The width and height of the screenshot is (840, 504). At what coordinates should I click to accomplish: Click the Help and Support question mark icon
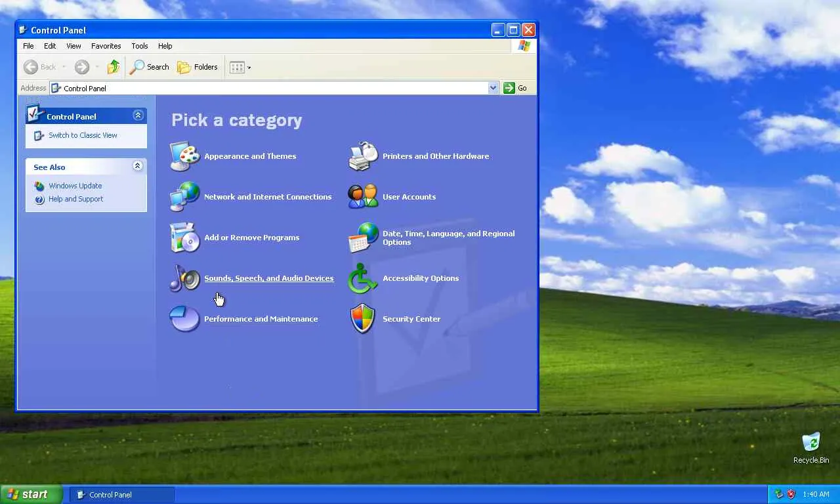39,199
